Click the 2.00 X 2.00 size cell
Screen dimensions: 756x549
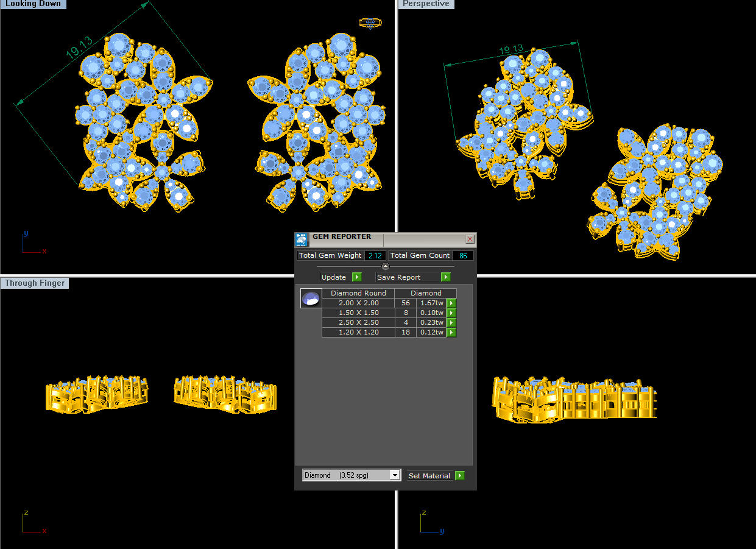click(358, 303)
